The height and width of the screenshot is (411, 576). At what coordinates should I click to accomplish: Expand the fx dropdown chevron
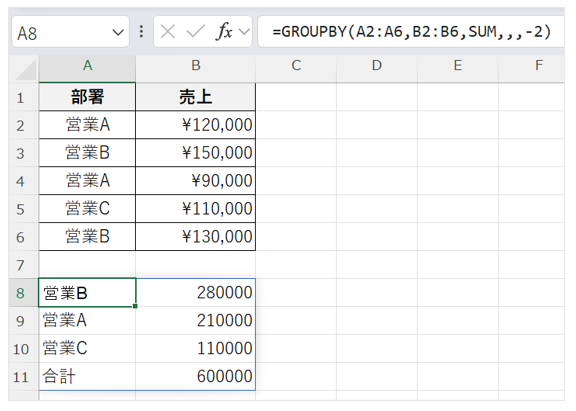[244, 32]
